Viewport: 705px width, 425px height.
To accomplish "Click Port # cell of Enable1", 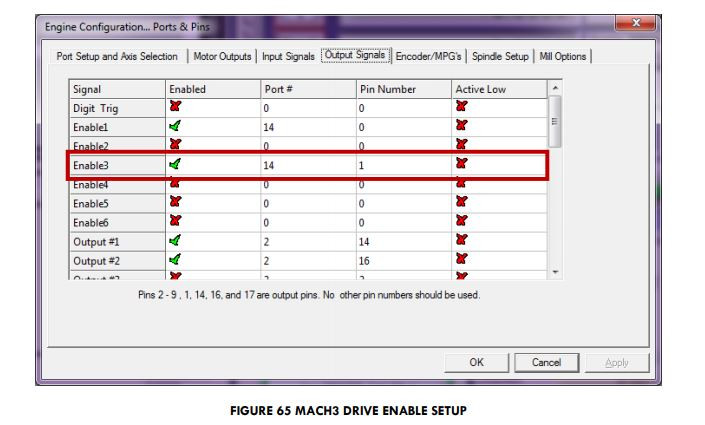I will coord(308,127).
